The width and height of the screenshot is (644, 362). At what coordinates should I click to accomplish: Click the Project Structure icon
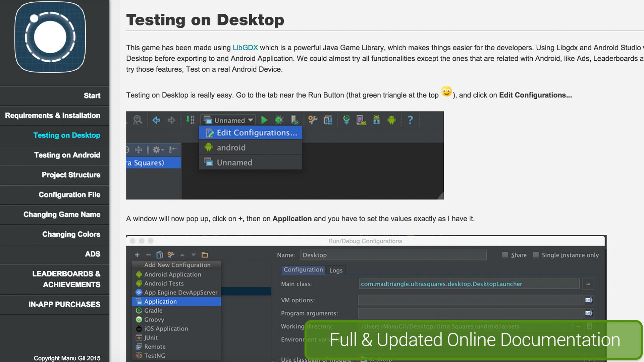[328, 120]
